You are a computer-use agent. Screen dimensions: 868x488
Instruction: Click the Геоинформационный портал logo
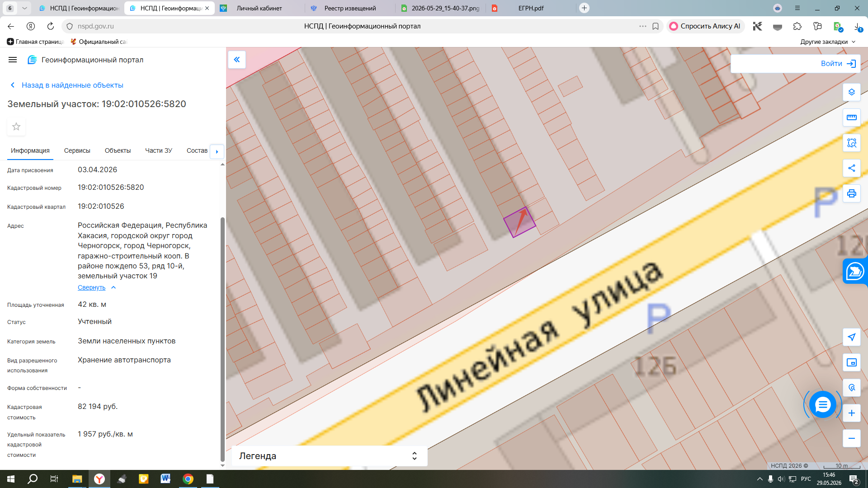[x=85, y=60]
